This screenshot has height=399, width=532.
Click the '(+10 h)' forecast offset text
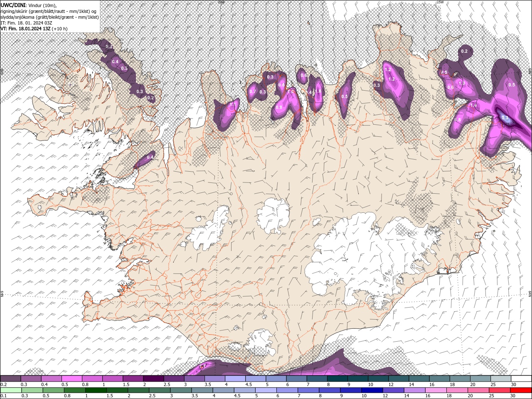coord(60,29)
